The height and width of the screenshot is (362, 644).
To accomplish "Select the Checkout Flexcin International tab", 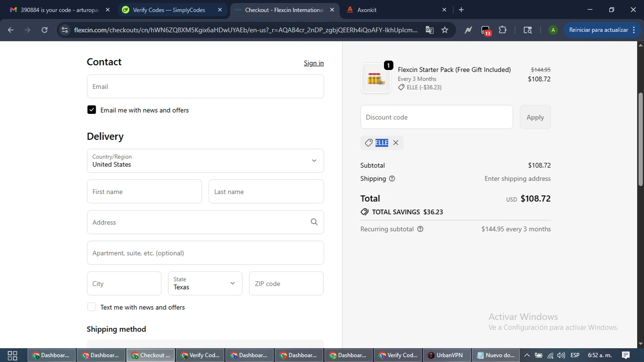I will (284, 10).
